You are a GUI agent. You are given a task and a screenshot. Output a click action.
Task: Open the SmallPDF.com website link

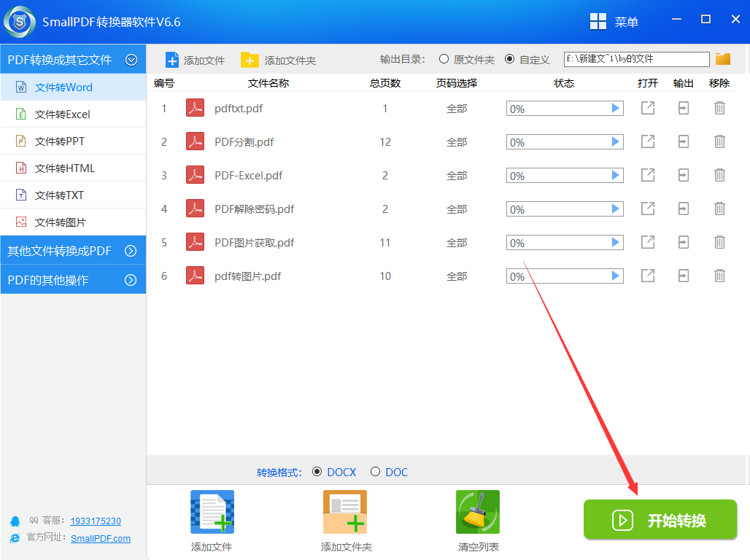pos(101,538)
